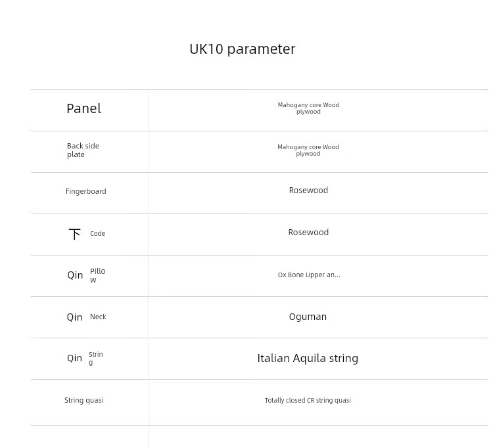Click the Neck label text
493x448 pixels.
click(98, 317)
